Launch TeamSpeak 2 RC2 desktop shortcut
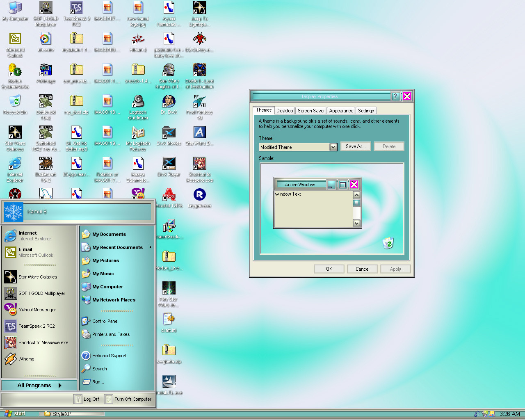Image resolution: width=525 pixels, height=420 pixels. 77,14
